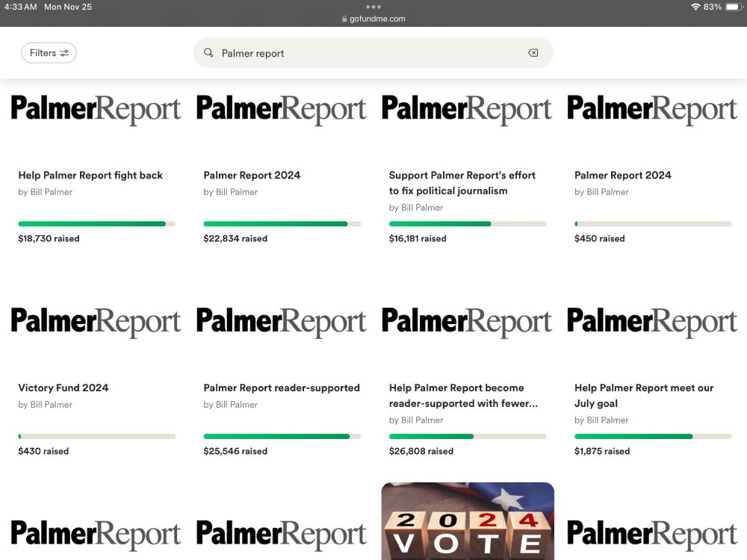This screenshot has height=560, width=747.
Task: Tap the three-dot multitasking menu at the top
Action: click(373, 7)
